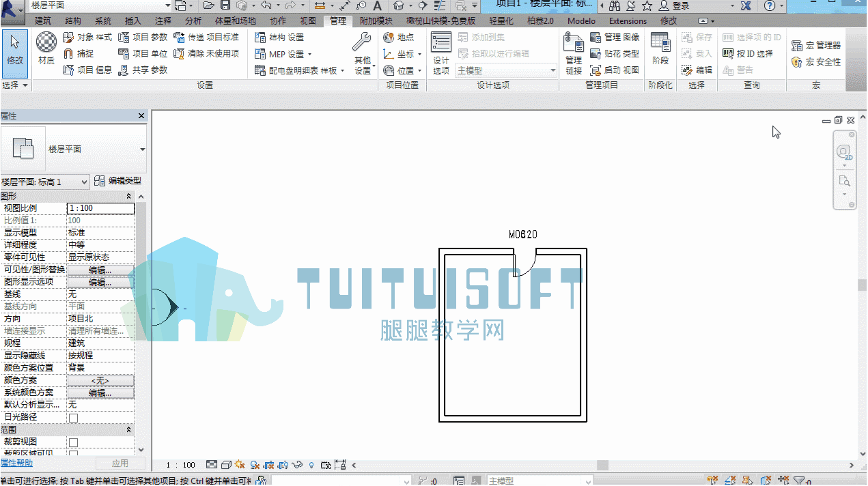Click the <无> 颜色方案 button

[x=100, y=380]
